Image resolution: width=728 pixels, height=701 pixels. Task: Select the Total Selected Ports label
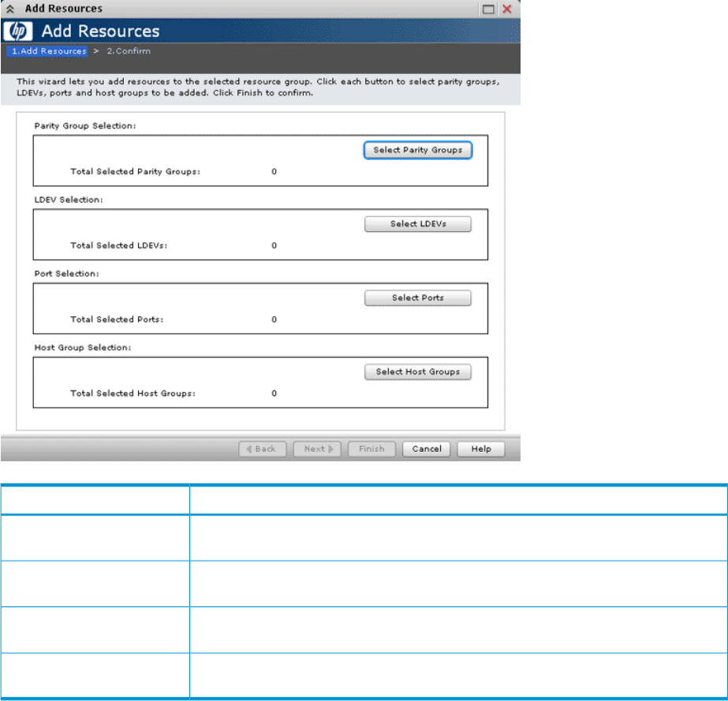(x=117, y=319)
